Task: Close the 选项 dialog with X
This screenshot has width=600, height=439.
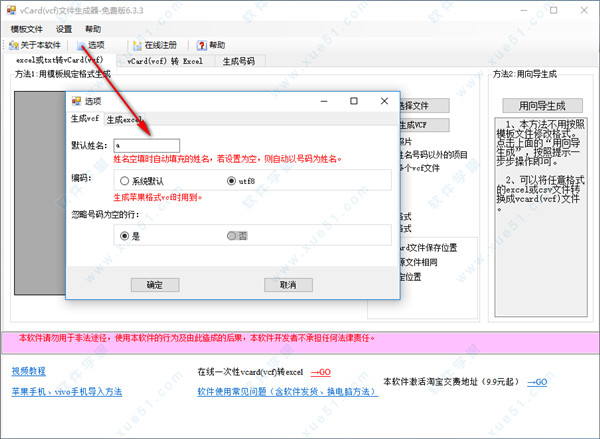Action: click(383, 101)
